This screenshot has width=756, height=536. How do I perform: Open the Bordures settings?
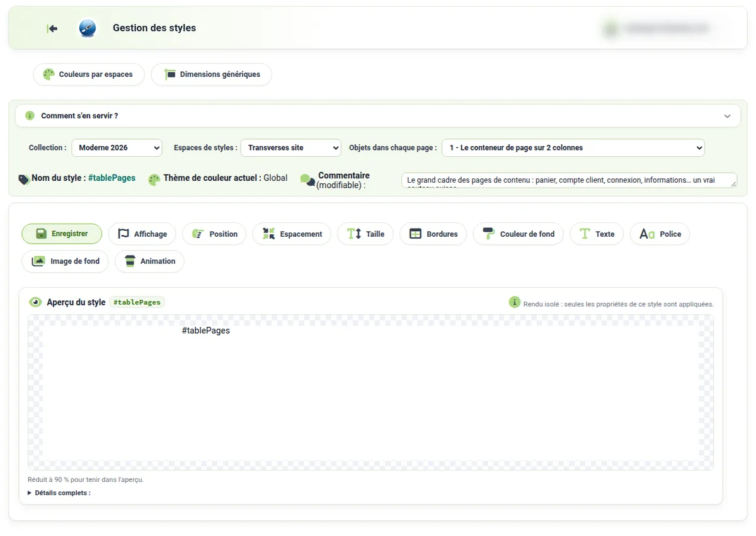click(x=433, y=234)
